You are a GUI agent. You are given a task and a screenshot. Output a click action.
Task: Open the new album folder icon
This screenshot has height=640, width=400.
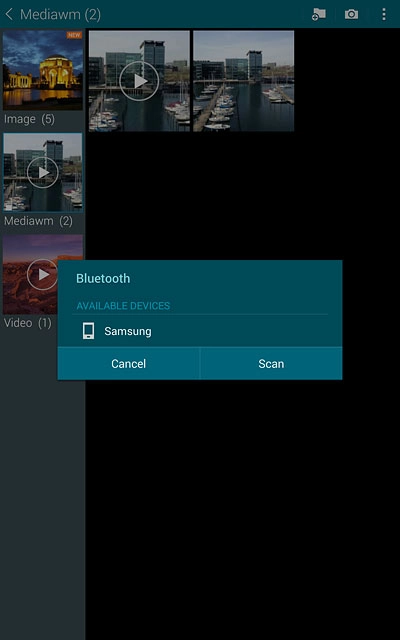318,15
